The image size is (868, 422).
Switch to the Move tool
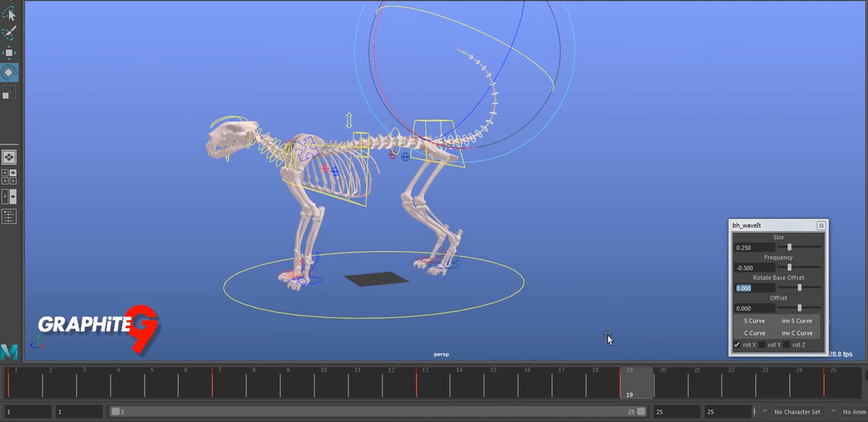pyautogui.click(x=9, y=53)
